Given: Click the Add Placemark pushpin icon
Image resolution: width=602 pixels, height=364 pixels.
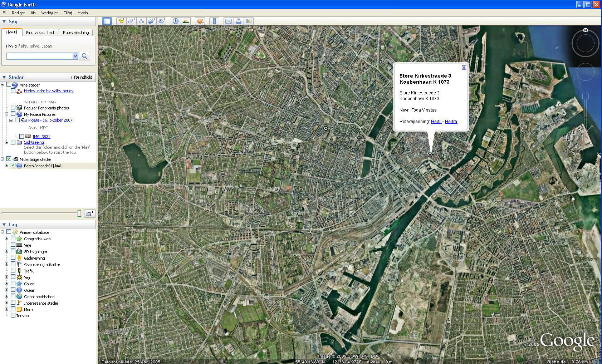Looking at the screenshot, I should [121, 21].
